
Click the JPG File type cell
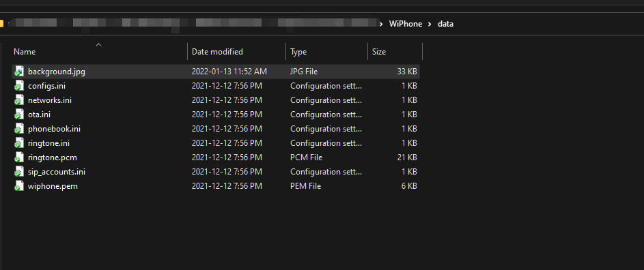pos(304,72)
